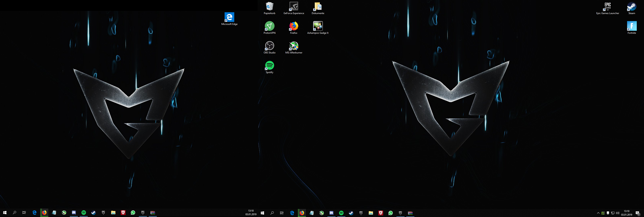The width and height of the screenshot is (644, 217).
Task: Select the Microsoft Edge desktop shortcut
Action: tap(229, 18)
